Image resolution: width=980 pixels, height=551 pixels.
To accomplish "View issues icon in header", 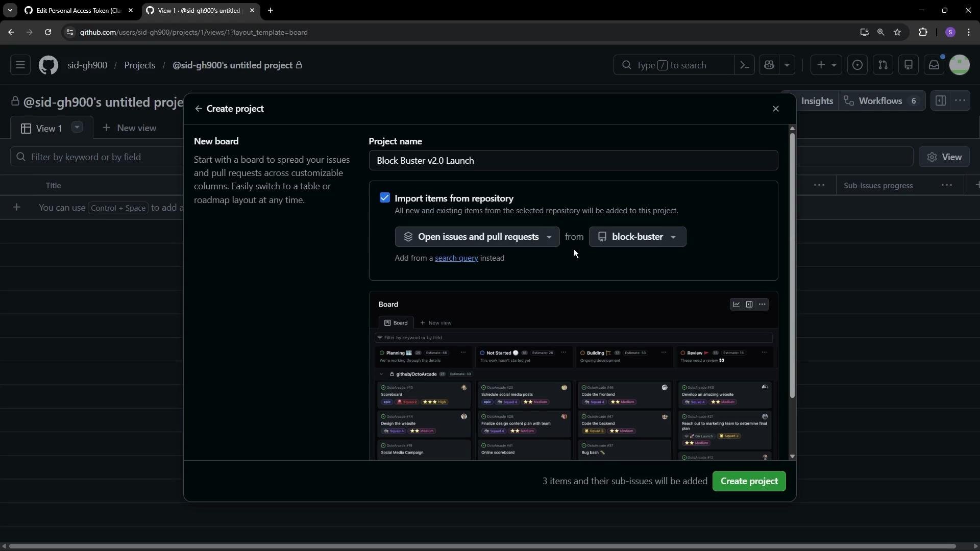I will pyautogui.click(x=857, y=65).
